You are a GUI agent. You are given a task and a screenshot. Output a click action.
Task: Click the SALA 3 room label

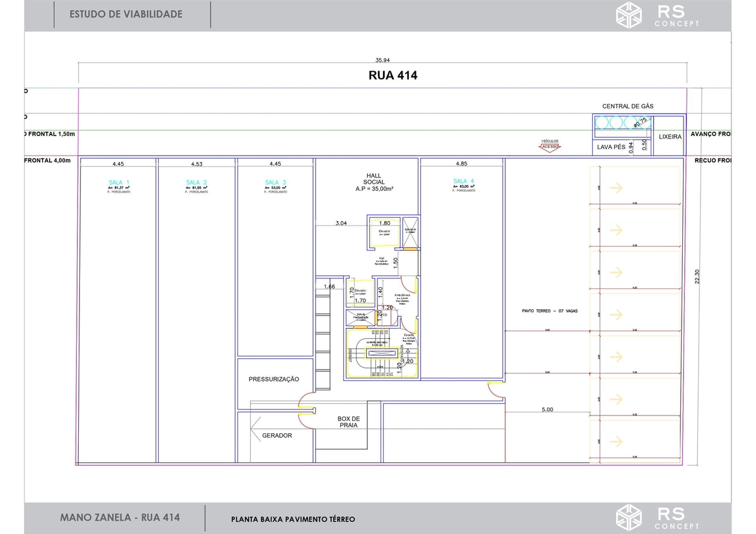coord(275,182)
